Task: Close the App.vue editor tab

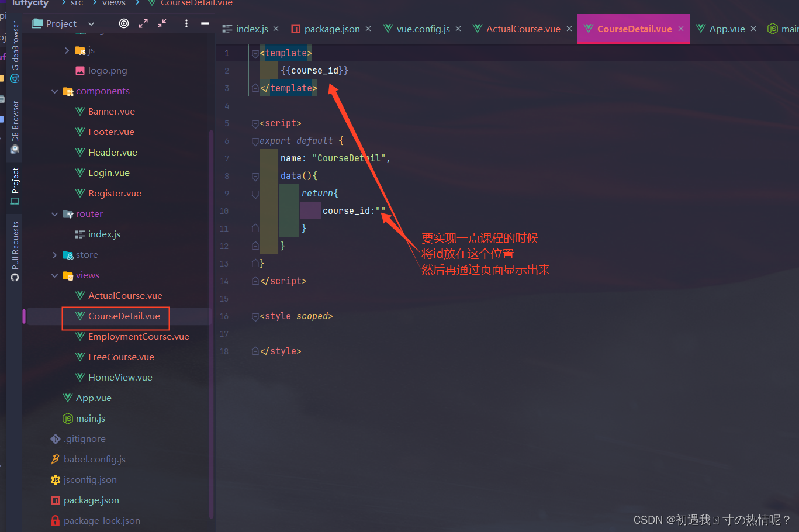Action: tap(753, 29)
